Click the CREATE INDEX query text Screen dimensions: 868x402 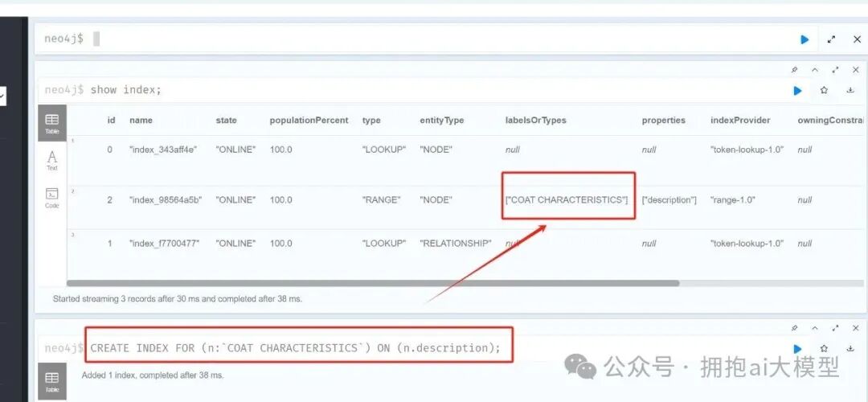click(295, 348)
